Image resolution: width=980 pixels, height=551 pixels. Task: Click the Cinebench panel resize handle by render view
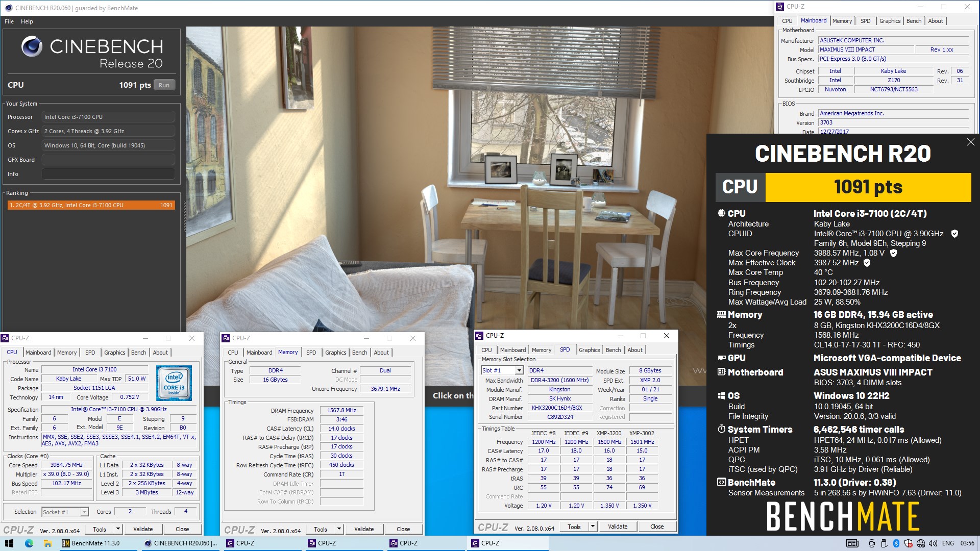[185, 217]
